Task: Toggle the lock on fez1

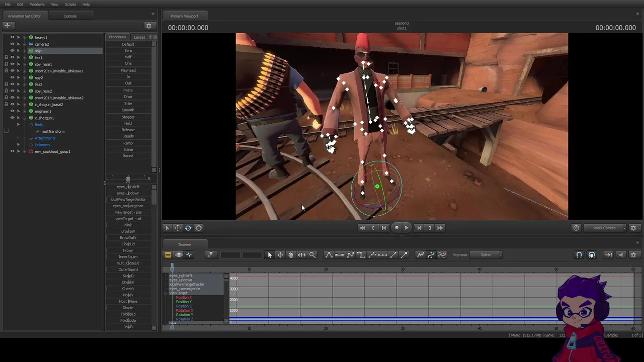Action: pyautogui.click(x=6, y=57)
